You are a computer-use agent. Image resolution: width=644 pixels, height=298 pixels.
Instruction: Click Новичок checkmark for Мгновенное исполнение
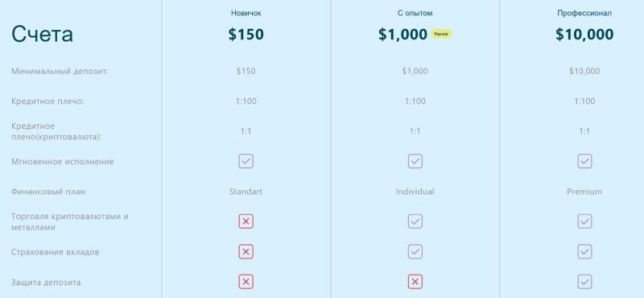pos(246,161)
